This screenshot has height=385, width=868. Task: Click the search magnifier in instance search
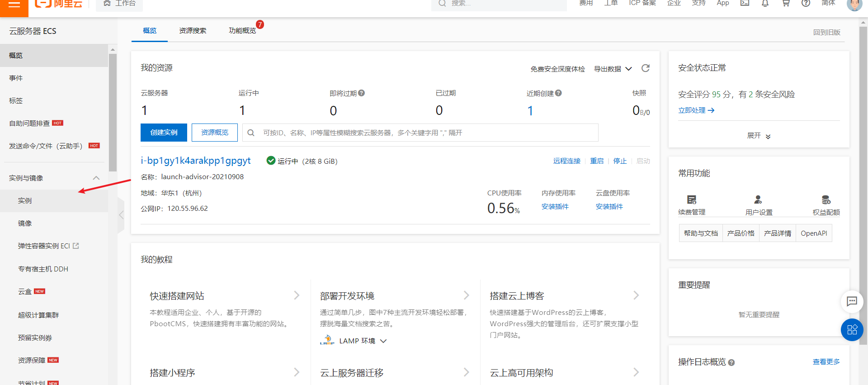tap(251, 133)
